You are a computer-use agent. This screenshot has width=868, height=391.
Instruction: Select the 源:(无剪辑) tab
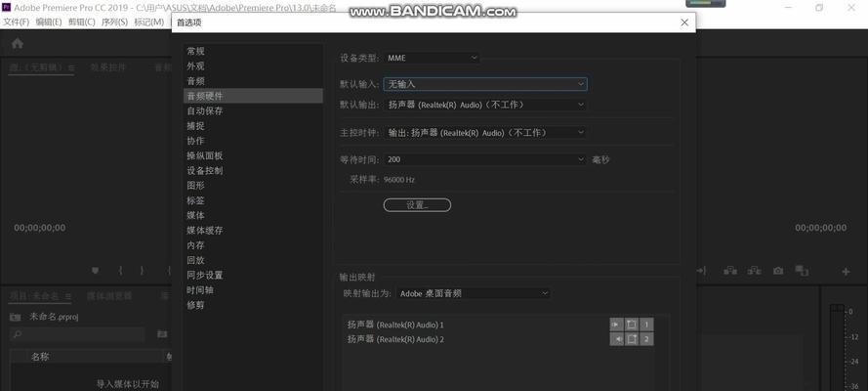pyautogui.click(x=38, y=67)
